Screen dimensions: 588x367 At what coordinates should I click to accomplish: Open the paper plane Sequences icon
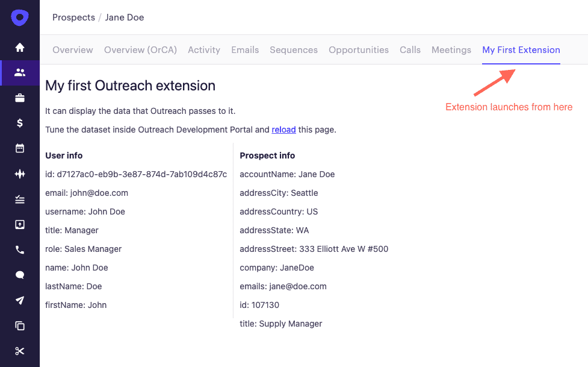[x=20, y=300]
